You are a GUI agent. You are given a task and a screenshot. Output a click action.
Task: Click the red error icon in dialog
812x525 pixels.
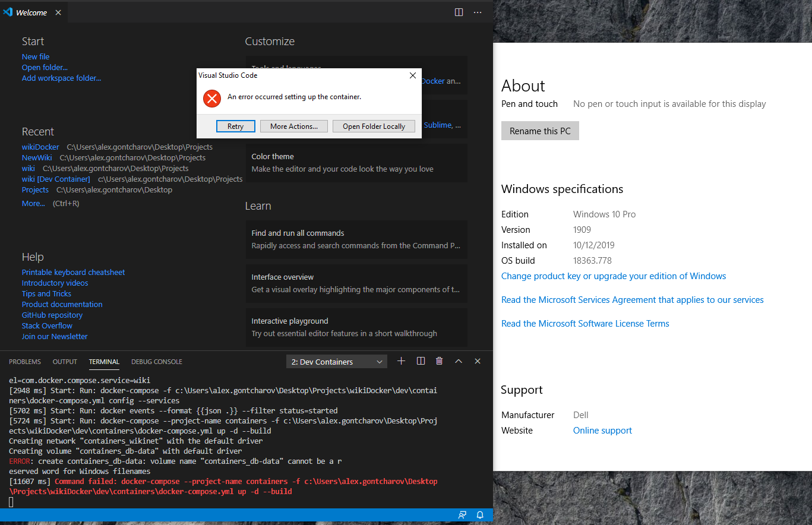pyautogui.click(x=212, y=98)
